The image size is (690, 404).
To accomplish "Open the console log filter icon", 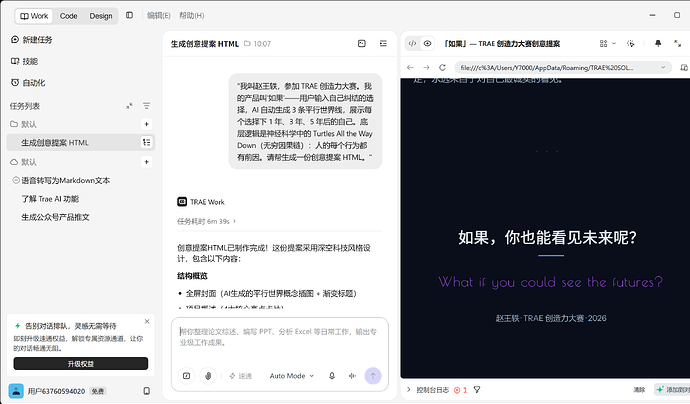I will click(477, 389).
